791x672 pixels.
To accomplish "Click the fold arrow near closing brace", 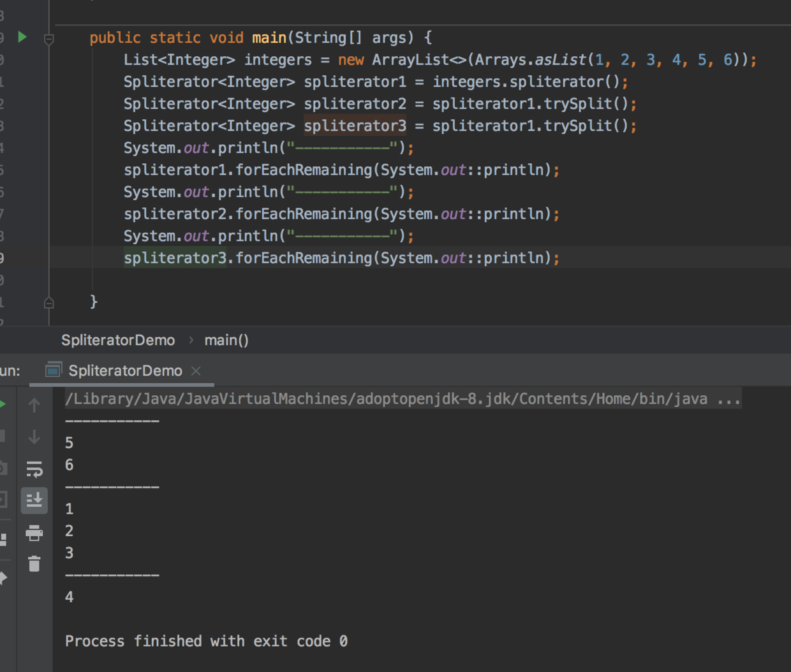I will pyautogui.click(x=48, y=303).
